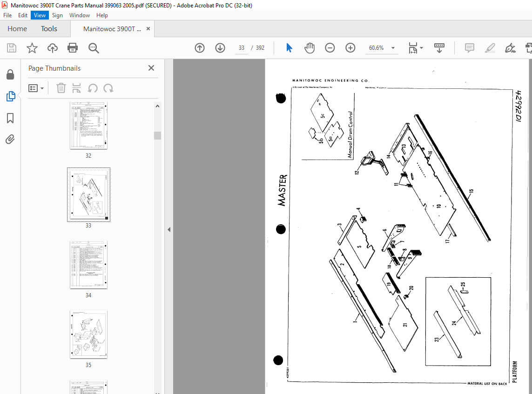The height and width of the screenshot is (394, 532).
Task: Click the Save file icon
Action: pos(12,48)
